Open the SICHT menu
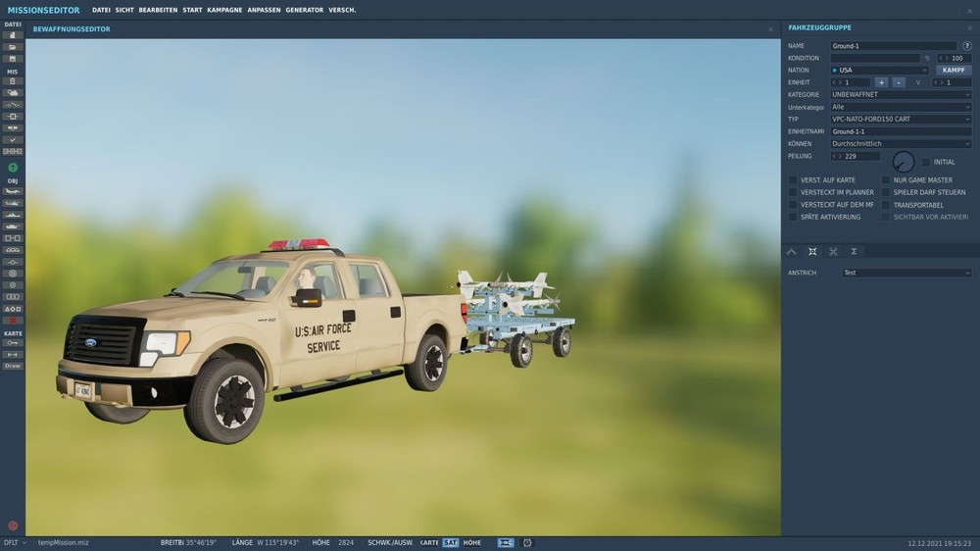Viewport: 980px width, 551px height. point(124,10)
